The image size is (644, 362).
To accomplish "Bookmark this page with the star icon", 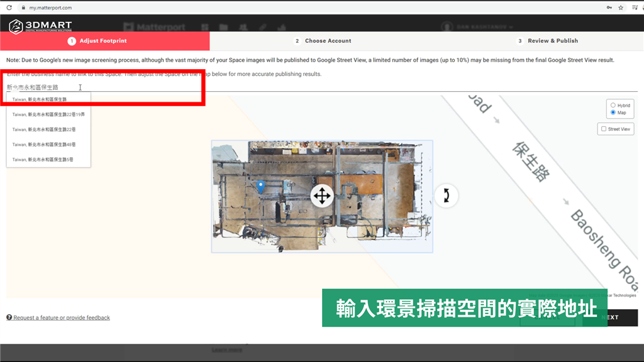I will [x=621, y=8].
